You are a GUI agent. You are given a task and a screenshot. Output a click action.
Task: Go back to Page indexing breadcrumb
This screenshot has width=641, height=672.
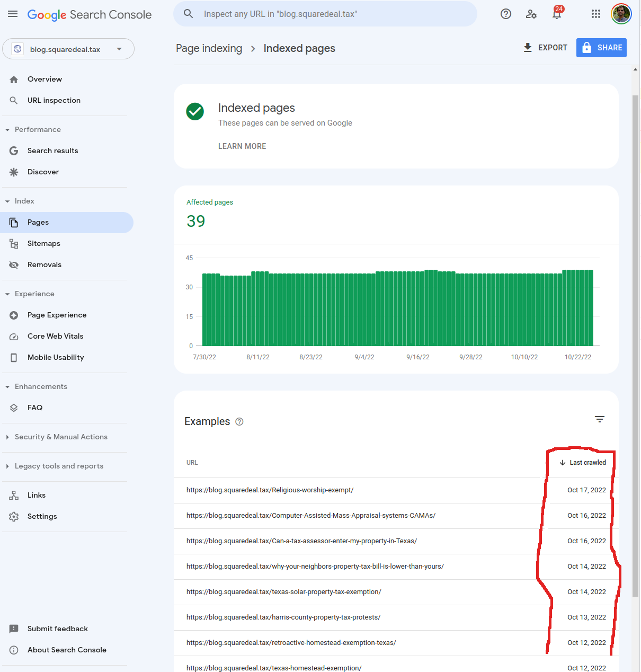point(209,48)
